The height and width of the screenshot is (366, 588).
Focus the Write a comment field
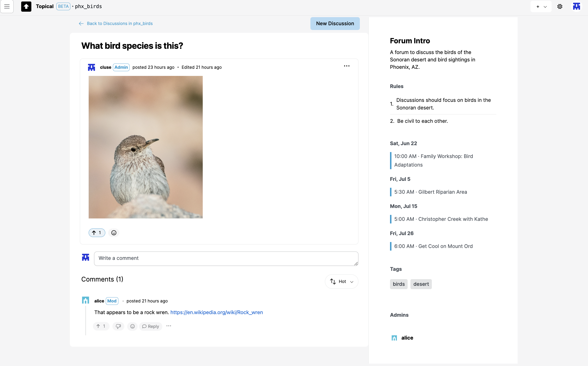tap(226, 258)
